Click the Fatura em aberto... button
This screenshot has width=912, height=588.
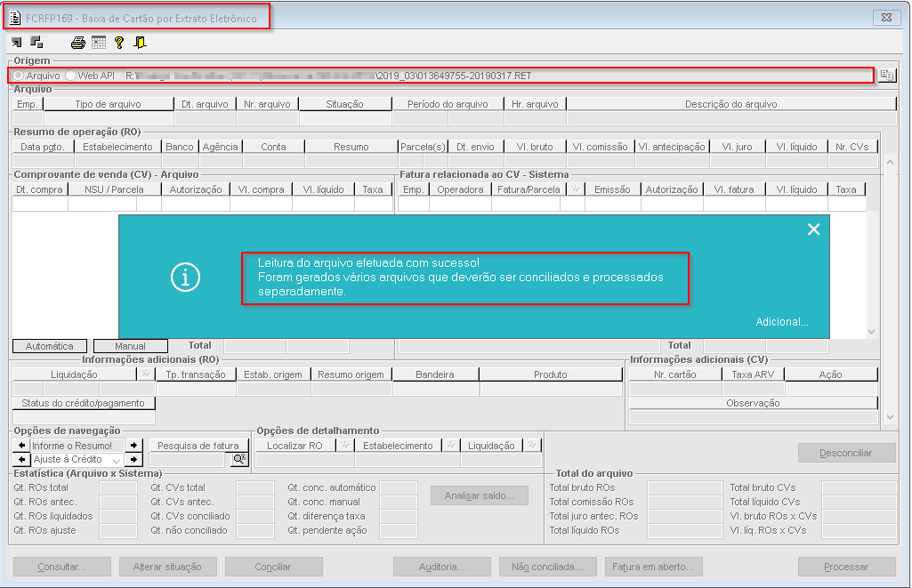653,567
